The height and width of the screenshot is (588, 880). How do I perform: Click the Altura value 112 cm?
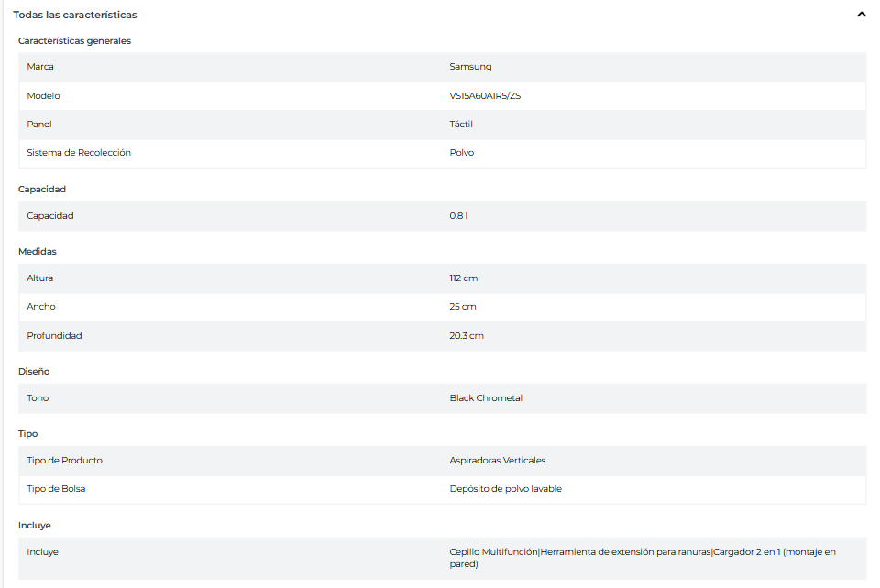tap(463, 278)
